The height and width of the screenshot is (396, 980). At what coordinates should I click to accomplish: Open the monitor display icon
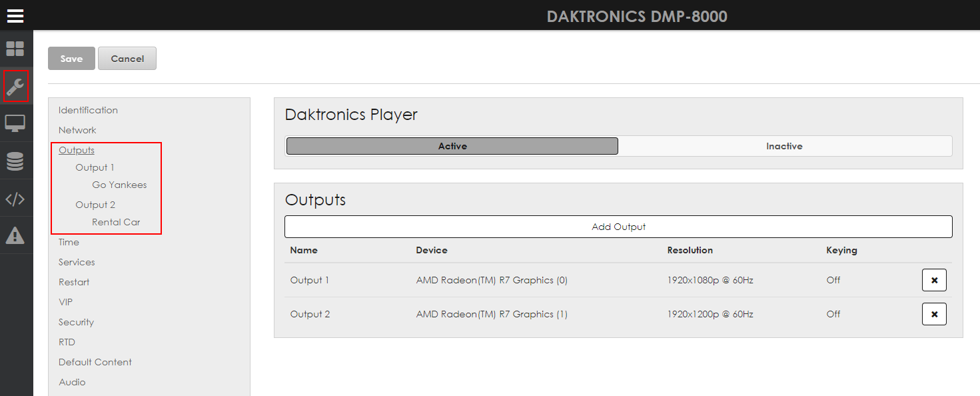[15, 123]
